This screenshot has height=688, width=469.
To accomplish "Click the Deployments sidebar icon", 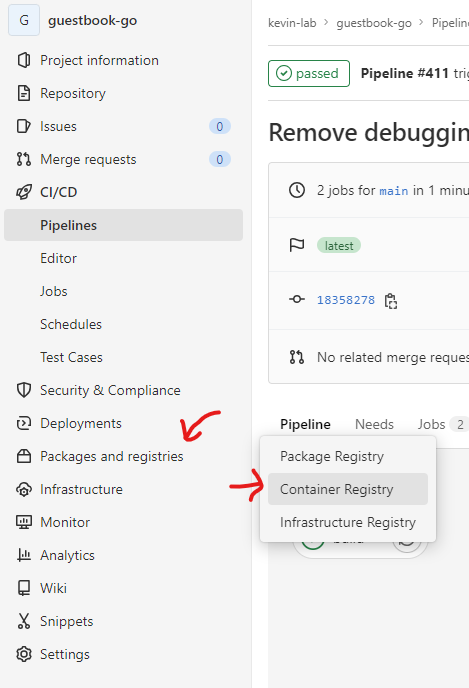I will (x=24, y=423).
